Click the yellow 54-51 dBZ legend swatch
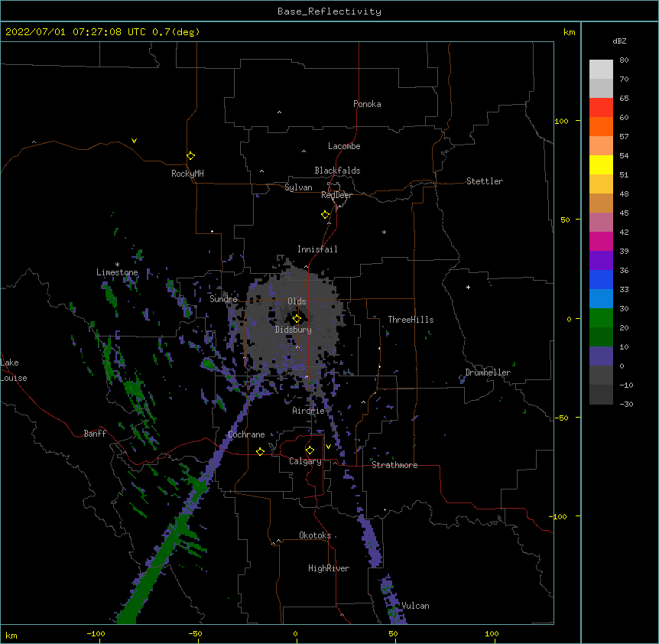This screenshot has height=644, width=659. coord(601,164)
